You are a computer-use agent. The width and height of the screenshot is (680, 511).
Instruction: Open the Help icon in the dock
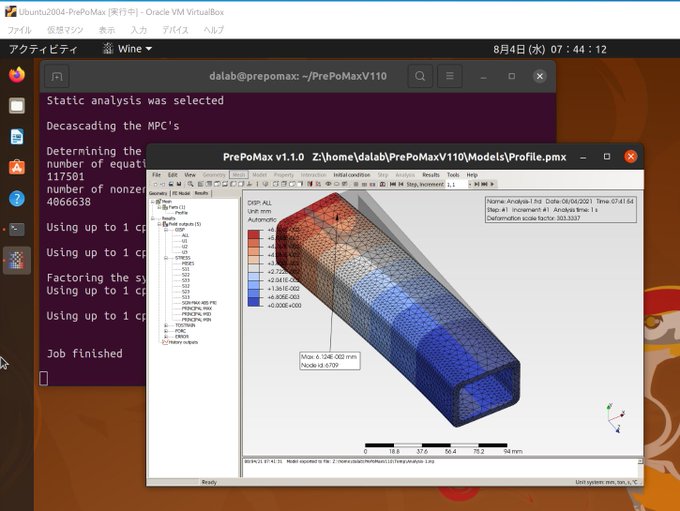(17, 199)
